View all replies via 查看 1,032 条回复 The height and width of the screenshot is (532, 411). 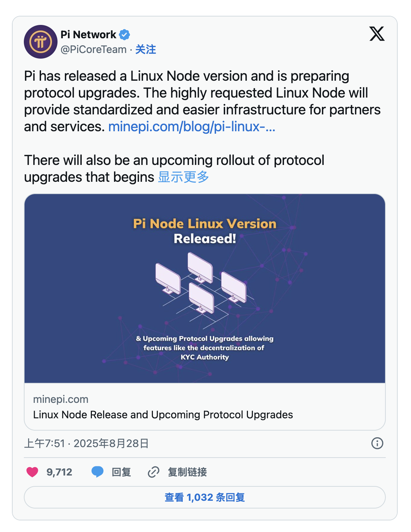[205, 497]
